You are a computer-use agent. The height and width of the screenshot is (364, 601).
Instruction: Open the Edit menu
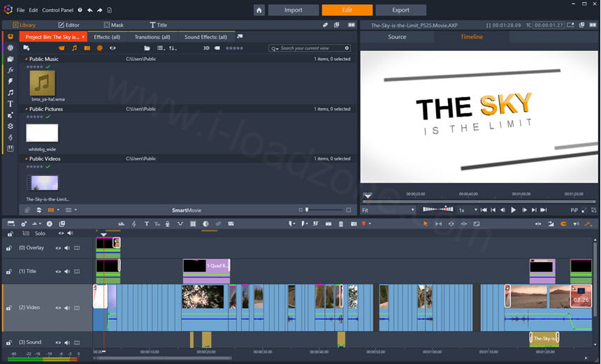(34, 10)
